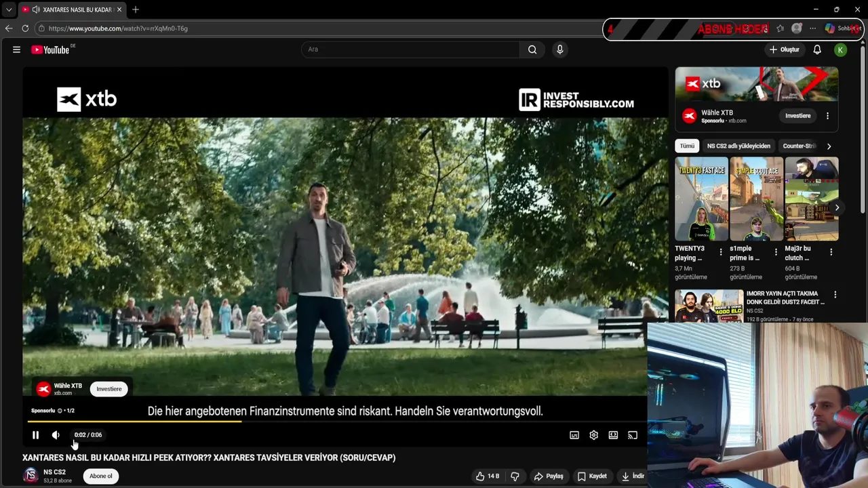Click the video title XANTARES NASIL BU KADAR
The width and height of the screenshot is (868, 488).
tap(209, 457)
